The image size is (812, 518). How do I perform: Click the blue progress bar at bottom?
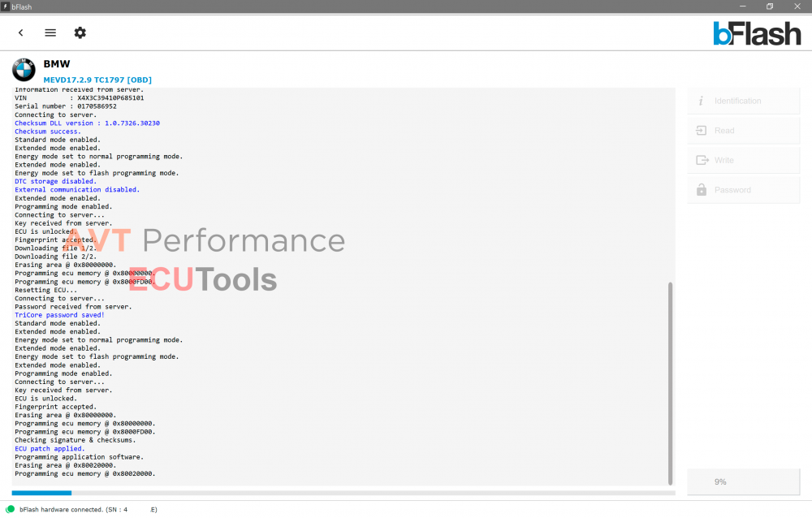(x=41, y=493)
